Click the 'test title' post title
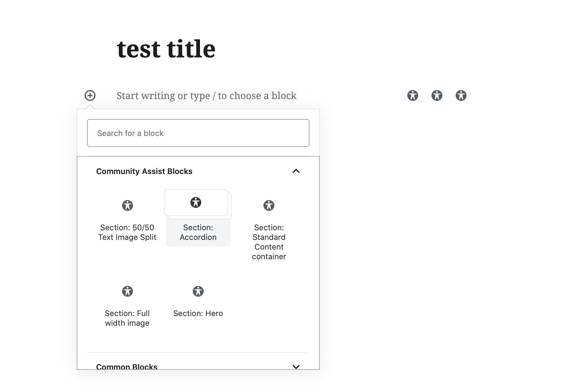Image resolution: width=588 pixels, height=391 pixels. coord(166,49)
